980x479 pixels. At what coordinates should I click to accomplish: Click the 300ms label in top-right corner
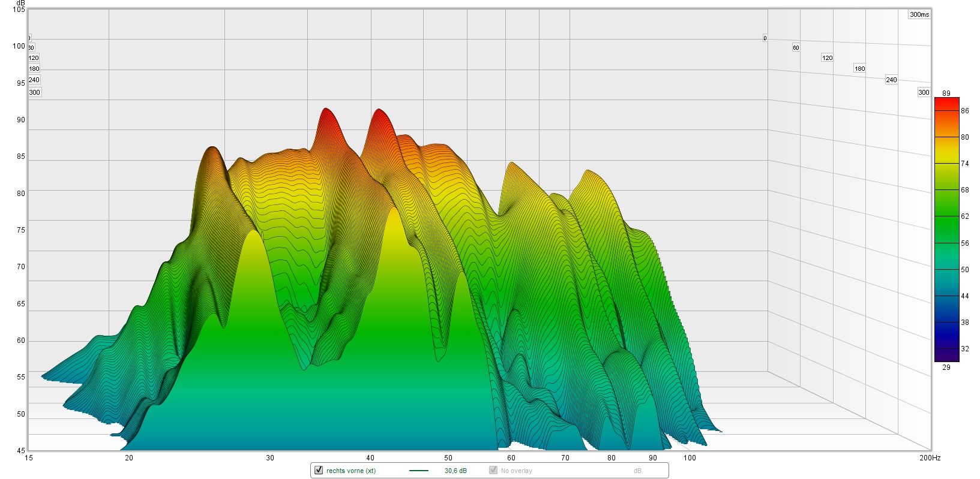tap(919, 14)
